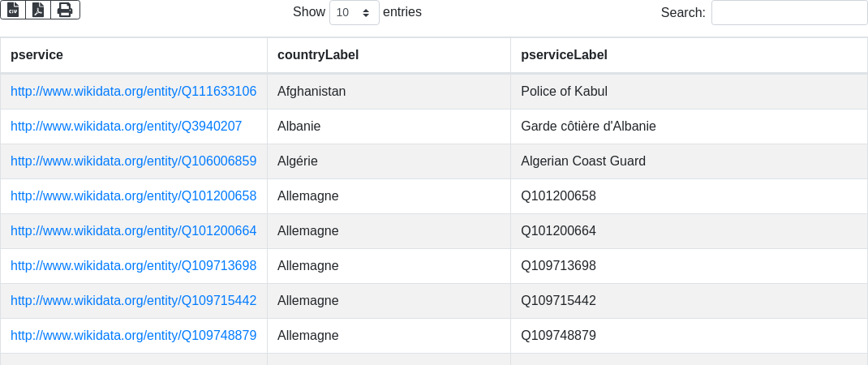The height and width of the screenshot is (365, 868).
Task: Open the entries per page dropdown
Action: [x=354, y=13]
